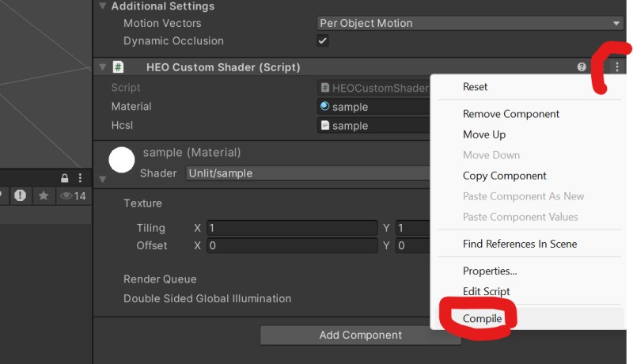Toggle the Dynamic Occlusion checkbox

(323, 41)
